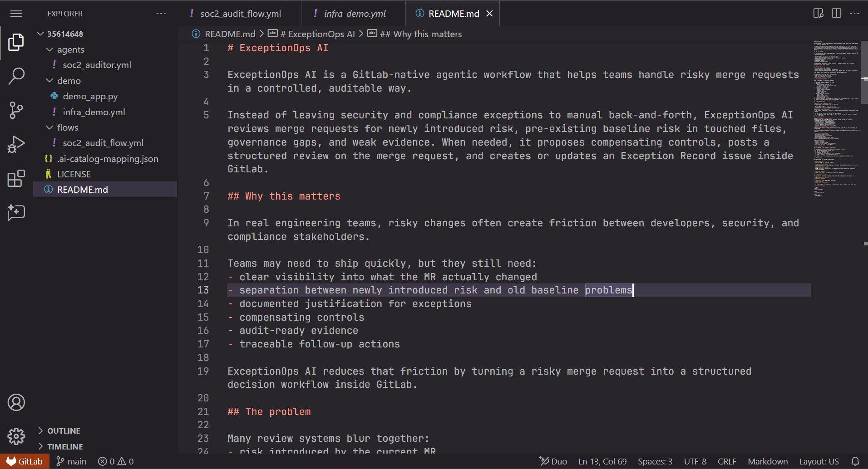Viewport: 868px width, 469px height.
Task: Collapse the demo folder
Action: 105,81
